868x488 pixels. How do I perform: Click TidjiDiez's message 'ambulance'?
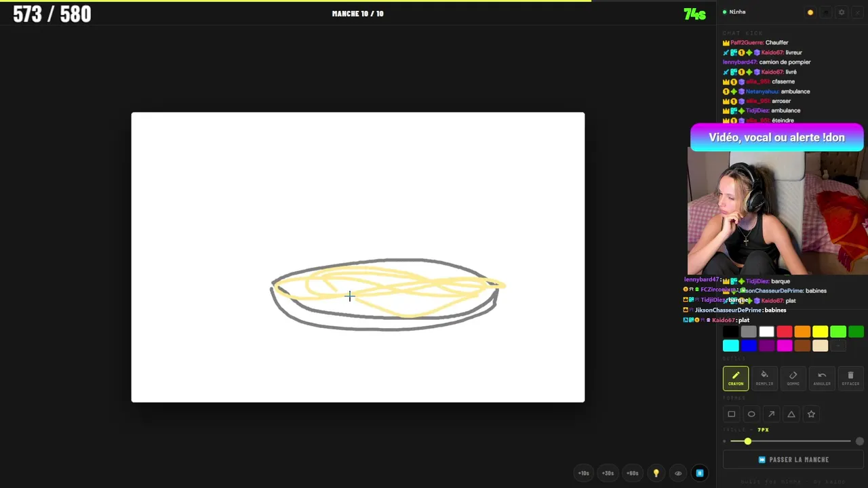[x=785, y=110]
